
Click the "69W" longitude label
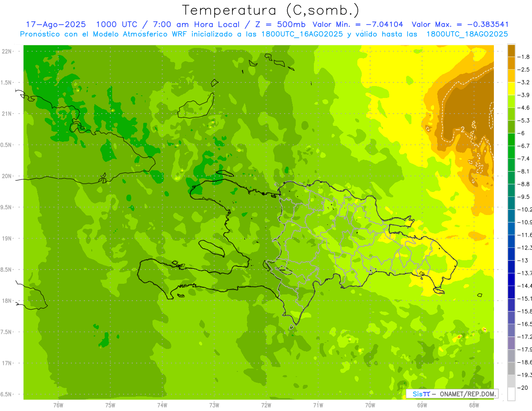point(422,405)
